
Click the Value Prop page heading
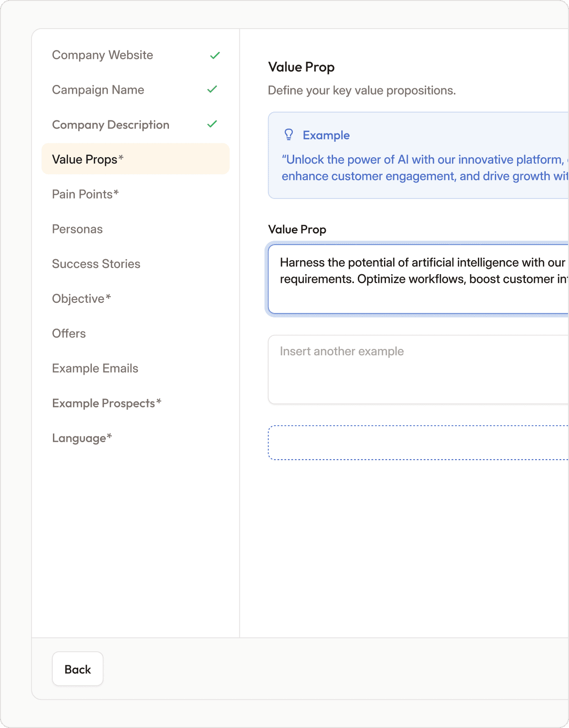pos(301,67)
